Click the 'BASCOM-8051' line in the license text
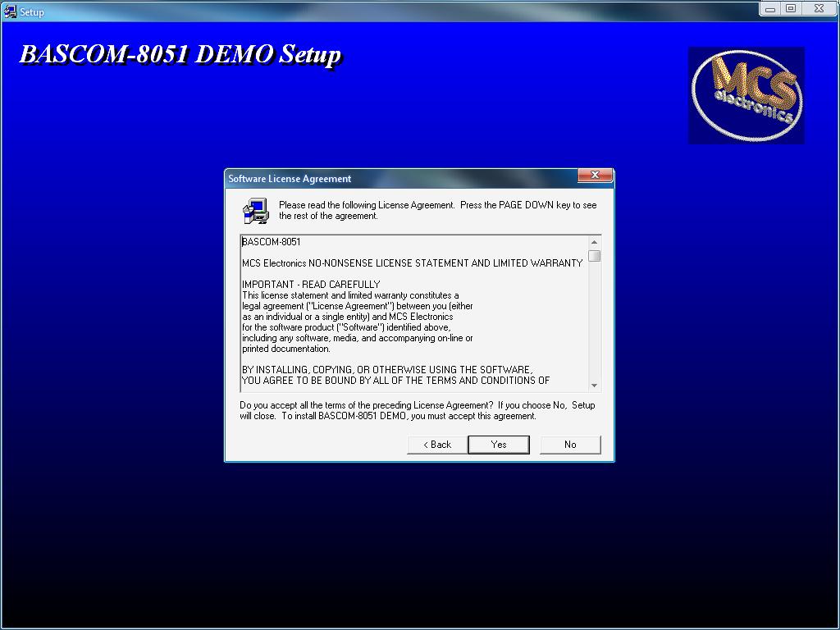 pos(271,242)
